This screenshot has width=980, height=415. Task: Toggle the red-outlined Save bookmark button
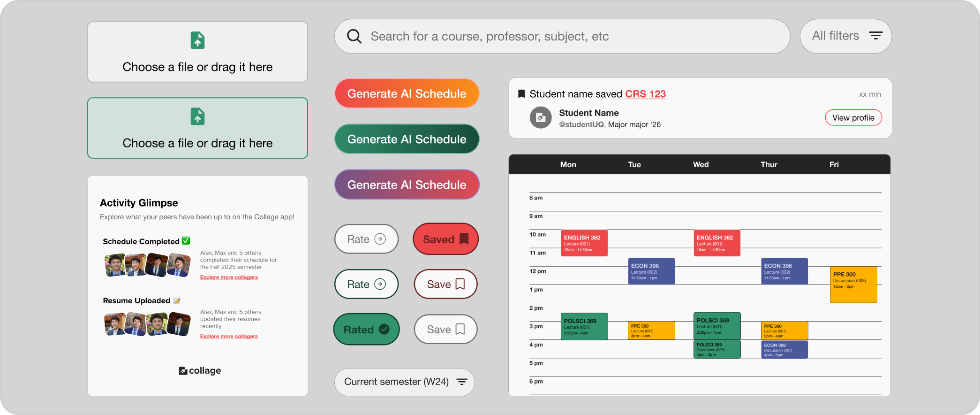coord(445,284)
